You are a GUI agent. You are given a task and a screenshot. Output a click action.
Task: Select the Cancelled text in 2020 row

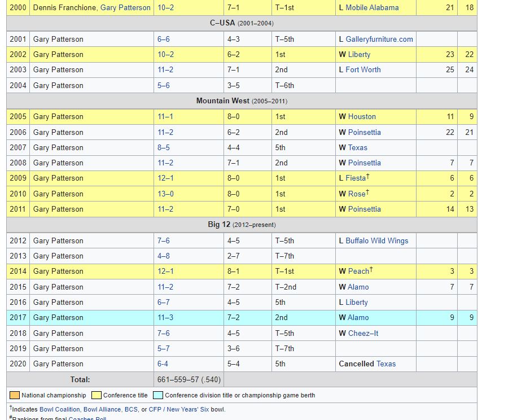tap(357, 364)
